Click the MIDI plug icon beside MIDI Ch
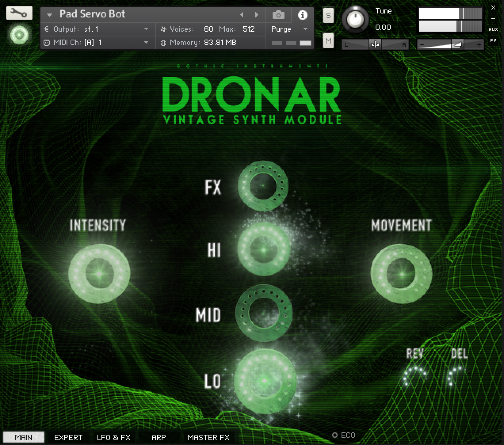 [x=46, y=43]
